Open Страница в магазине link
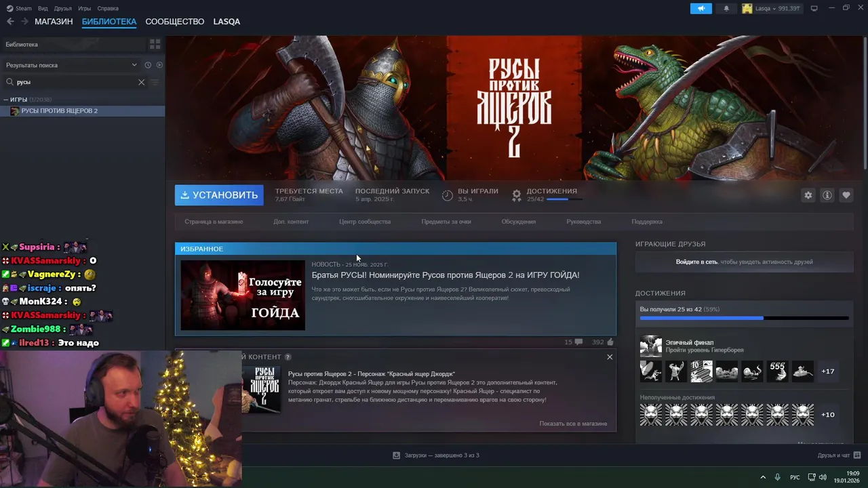868x488 pixels. pyautogui.click(x=214, y=222)
